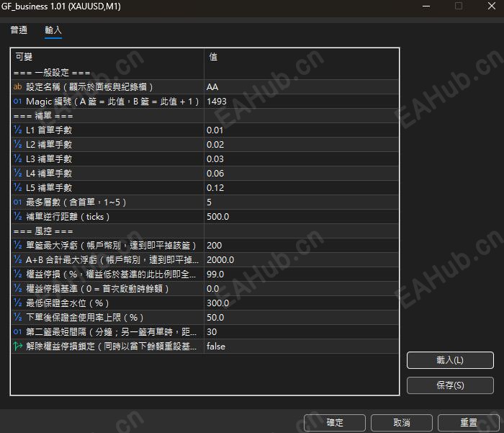Cancel with the 取消 button

[402, 422]
